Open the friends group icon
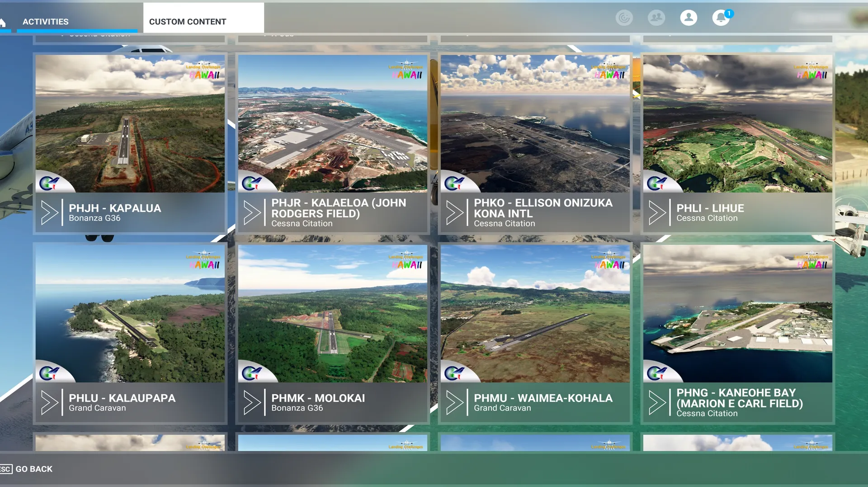The image size is (868, 487). [x=656, y=18]
